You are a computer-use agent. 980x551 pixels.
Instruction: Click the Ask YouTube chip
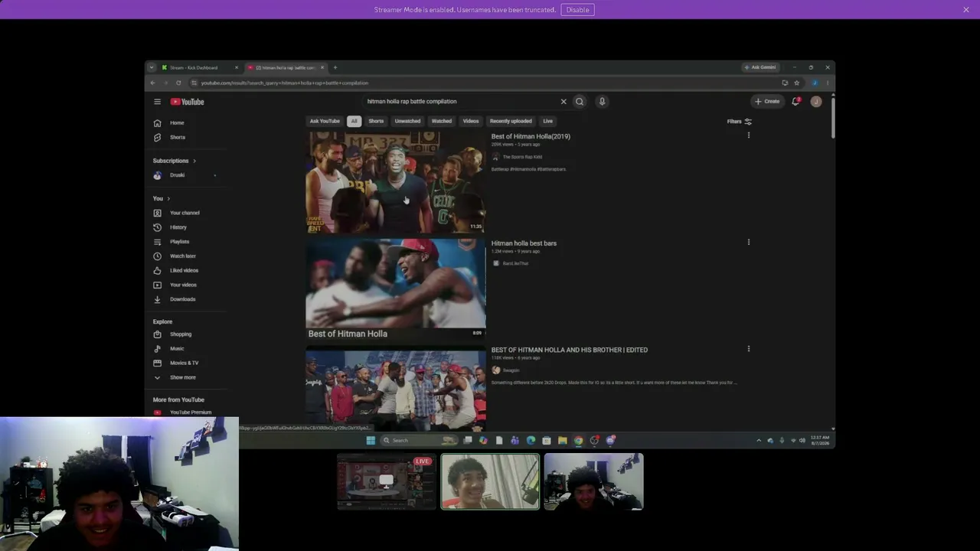(325, 121)
